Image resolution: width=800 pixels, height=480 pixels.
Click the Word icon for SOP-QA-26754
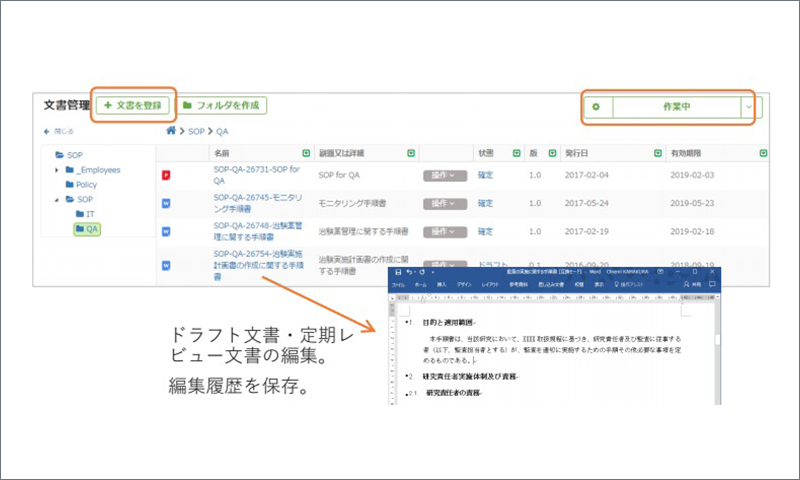coord(166,265)
